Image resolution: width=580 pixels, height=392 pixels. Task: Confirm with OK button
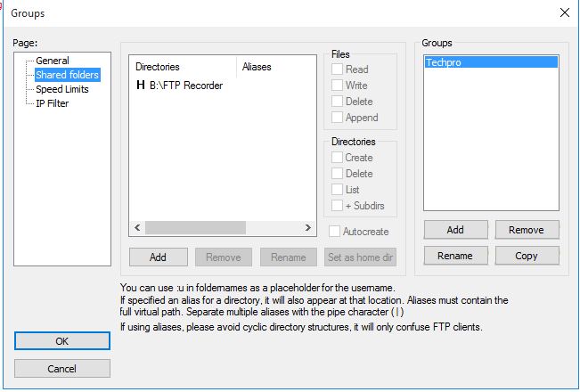62,341
